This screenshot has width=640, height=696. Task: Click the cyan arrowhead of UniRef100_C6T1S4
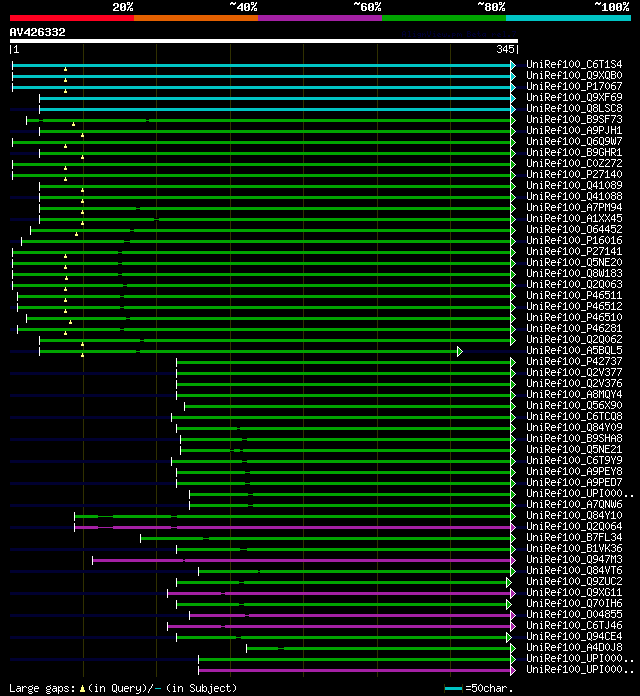pos(513,65)
